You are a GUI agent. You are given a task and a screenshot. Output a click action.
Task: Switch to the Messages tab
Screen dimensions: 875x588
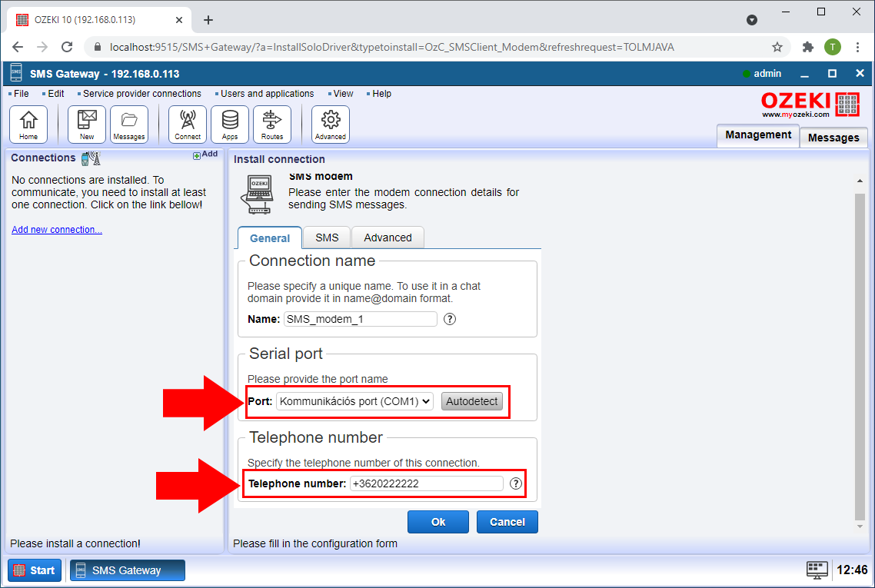(x=833, y=138)
